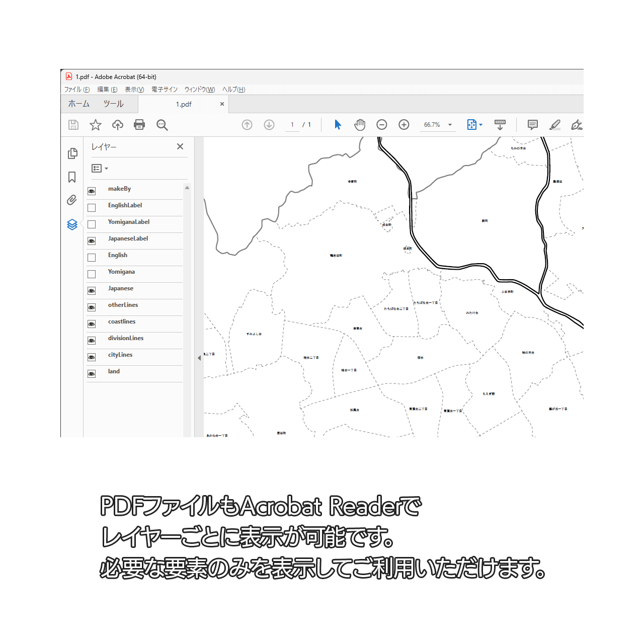Switch to the ホーム tab

pos(79,104)
